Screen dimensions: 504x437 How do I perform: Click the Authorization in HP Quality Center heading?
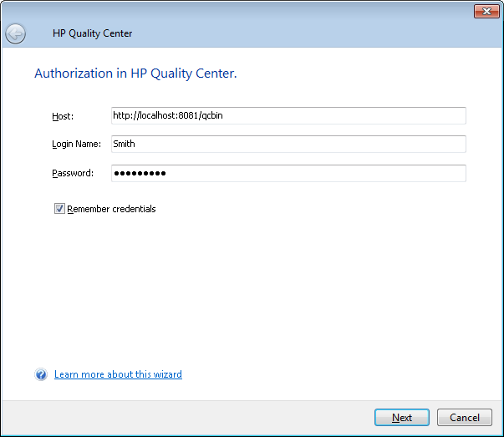[135, 74]
